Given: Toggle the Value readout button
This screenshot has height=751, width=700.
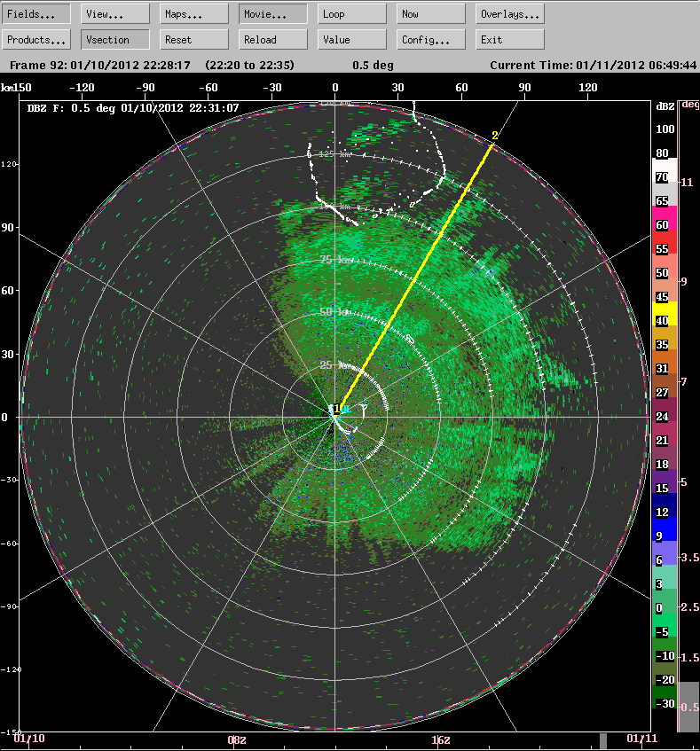Looking at the screenshot, I should coord(351,39).
